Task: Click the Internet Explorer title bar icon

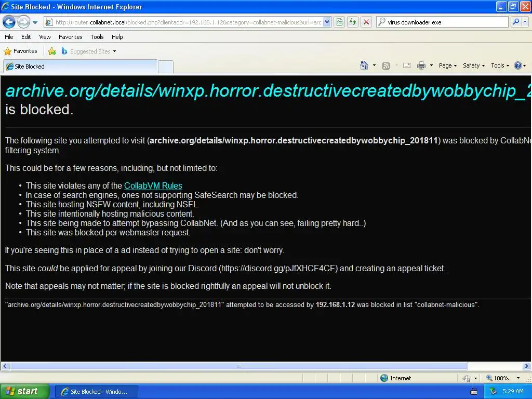Action: [x=5, y=6]
